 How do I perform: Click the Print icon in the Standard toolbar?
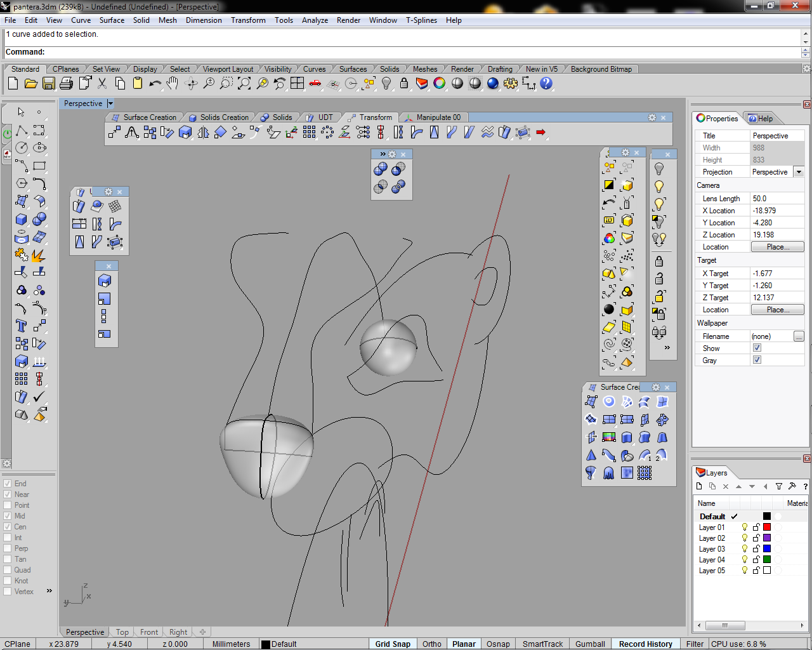(66, 83)
